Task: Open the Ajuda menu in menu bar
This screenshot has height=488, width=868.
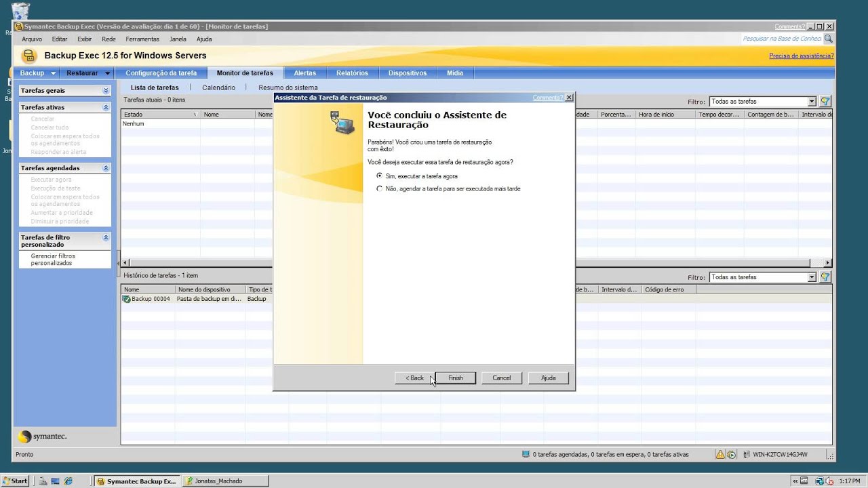Action: (204, 39)
